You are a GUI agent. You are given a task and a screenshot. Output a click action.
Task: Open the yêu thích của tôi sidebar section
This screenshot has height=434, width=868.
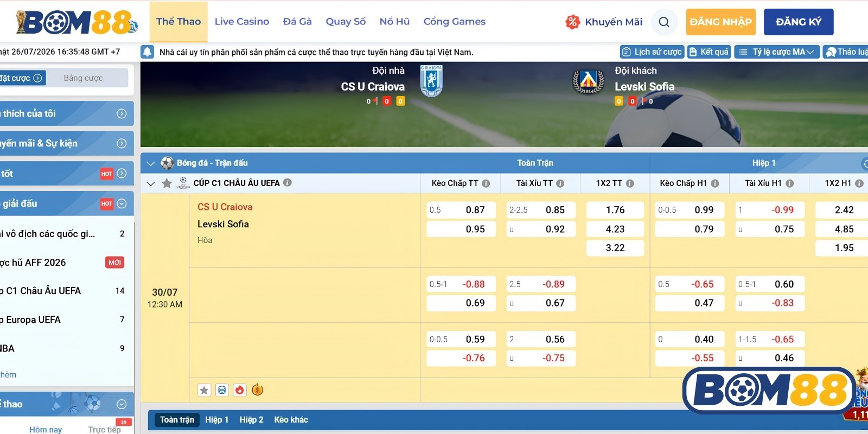66,113
